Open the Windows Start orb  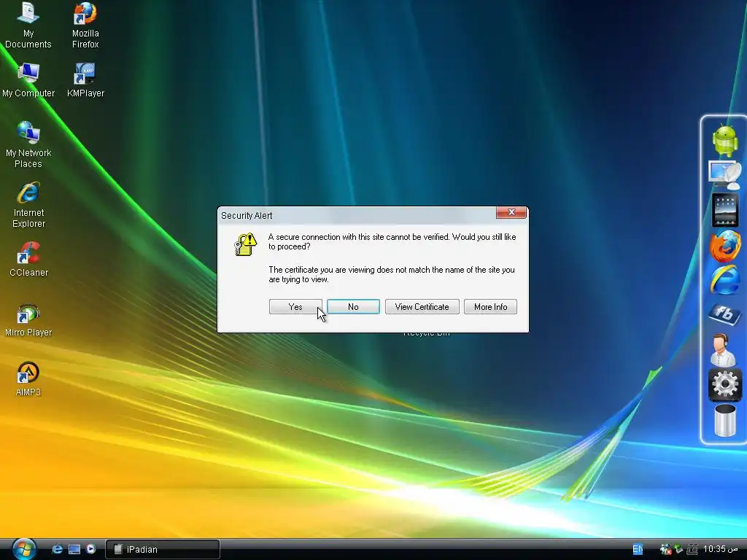(24, 548)
